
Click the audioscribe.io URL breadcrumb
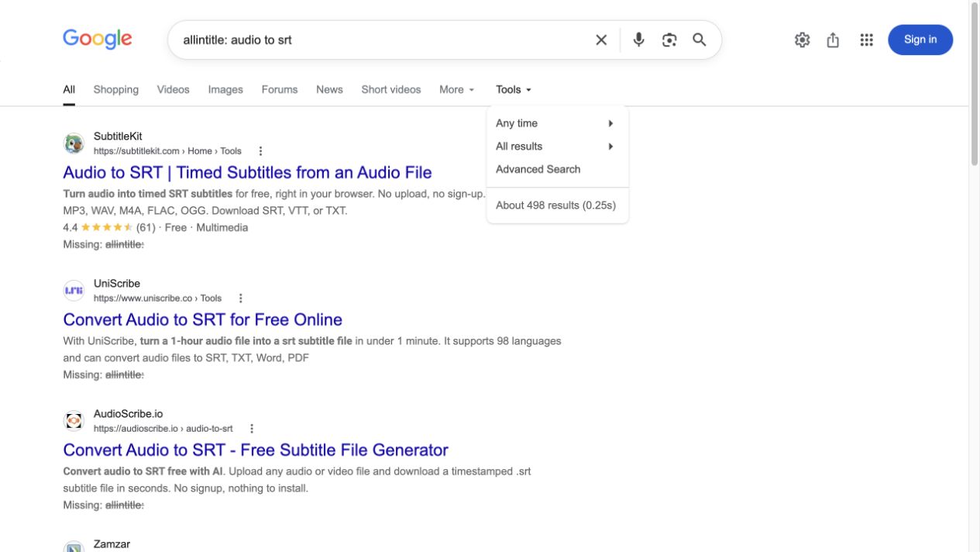[163, 429]
